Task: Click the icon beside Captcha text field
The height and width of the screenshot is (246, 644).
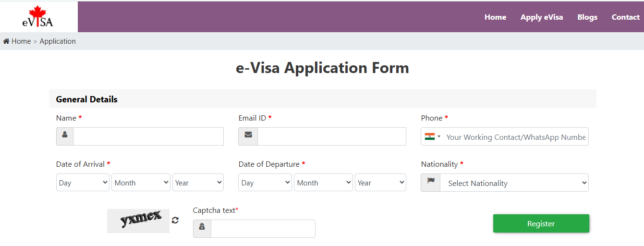Action: tap(202, 229)
